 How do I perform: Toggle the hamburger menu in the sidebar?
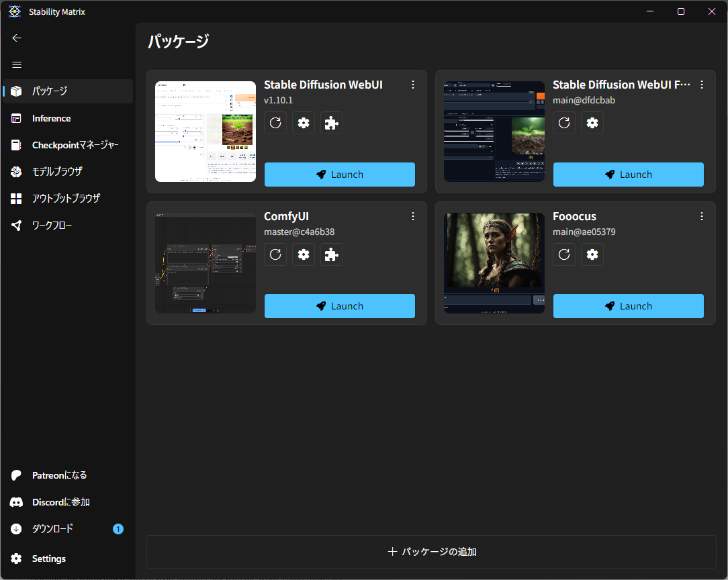tap(17, 65)
